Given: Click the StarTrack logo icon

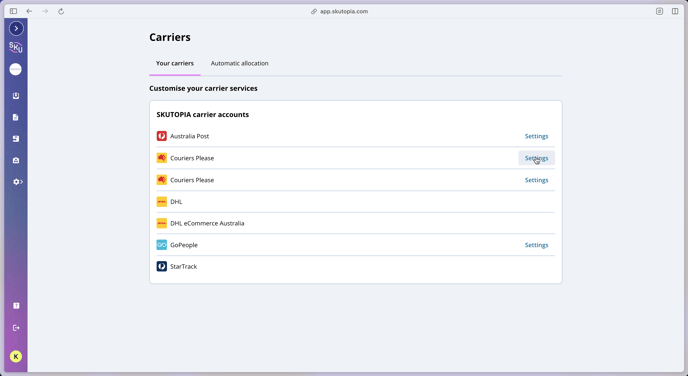Looking at the screenshot, I should click(x=162, y=266).
